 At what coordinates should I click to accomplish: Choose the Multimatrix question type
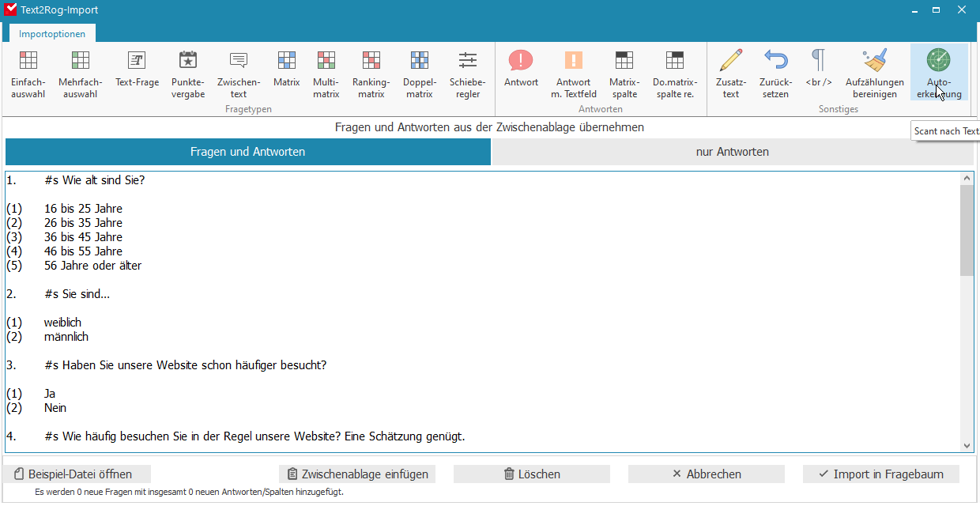(326, 71)
